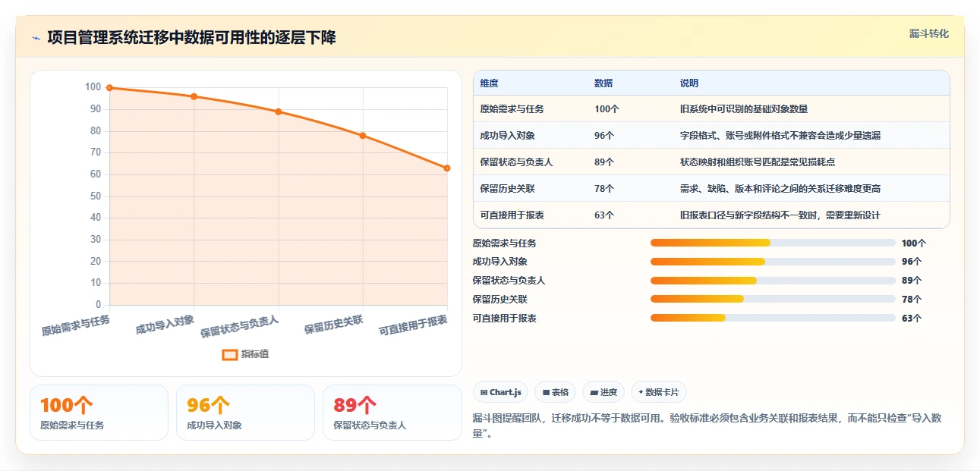Screen dimensions: 980x471
Task: Click the x-axis label 保留历史关联 on the chart
Action: pyautogui.click(x=333, y=325)
